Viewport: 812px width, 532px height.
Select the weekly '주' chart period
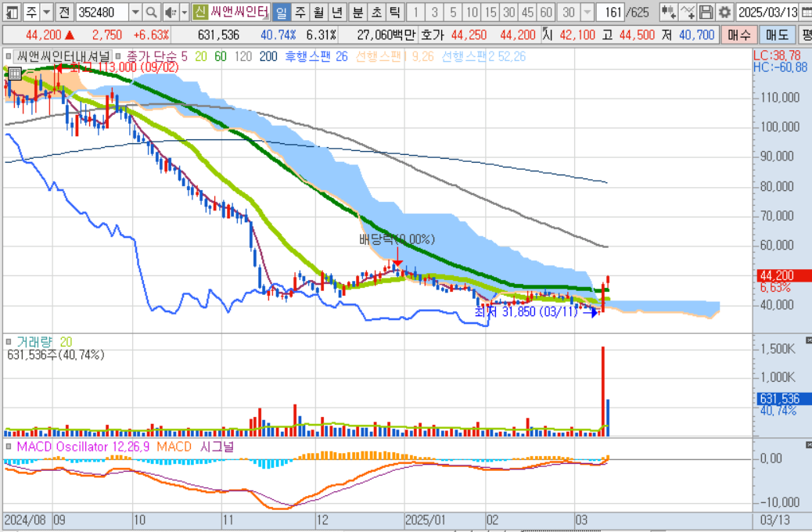300,12
